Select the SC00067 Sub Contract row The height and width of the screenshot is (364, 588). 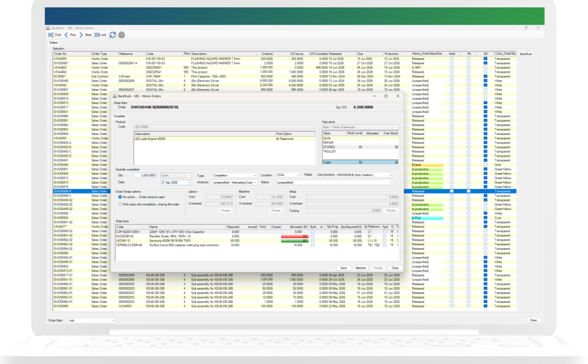point(284,77)
